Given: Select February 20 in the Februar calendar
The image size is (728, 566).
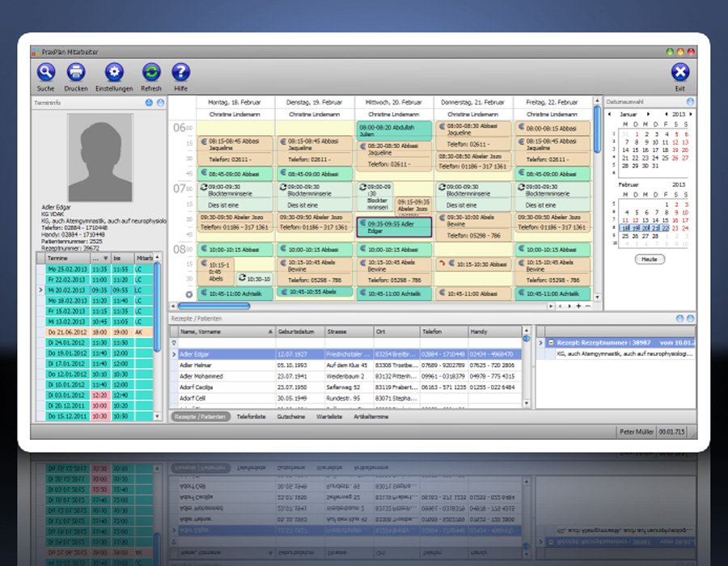Looking at the screenshot, I should pos(645,228).
